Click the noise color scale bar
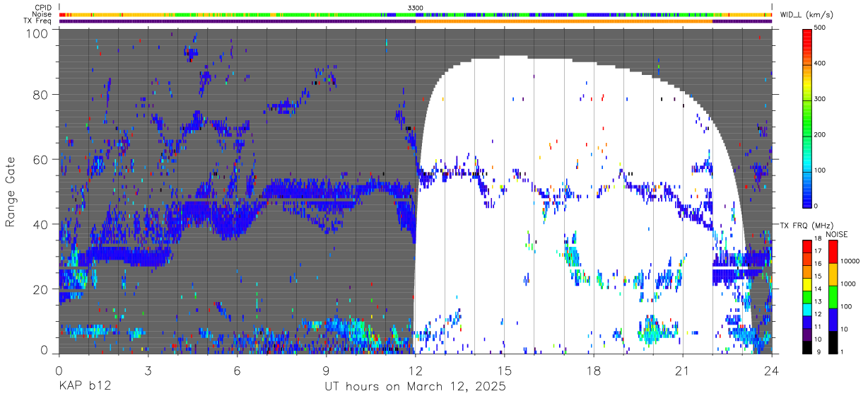The height and width of the screenshot is (401, 868). click(833, 296)
